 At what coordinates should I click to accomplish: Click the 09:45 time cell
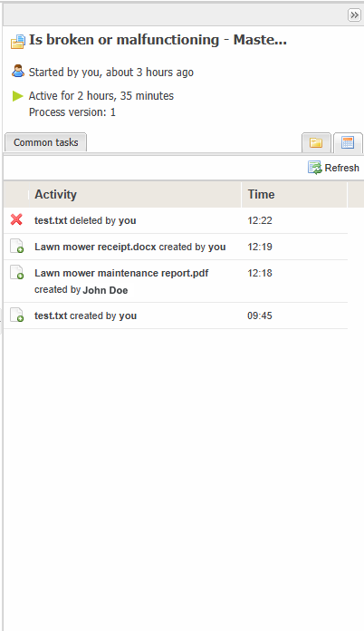tap(260, 315)
